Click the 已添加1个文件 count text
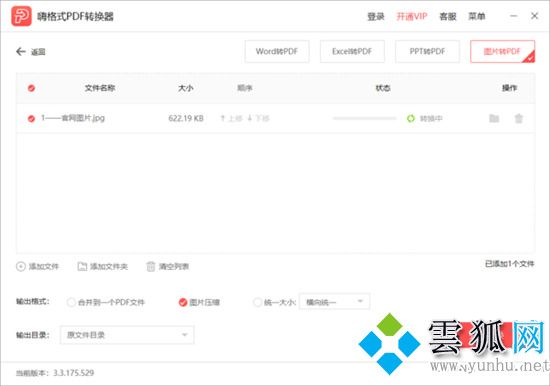Screen dimensions: 550x386 pos(510,264)
